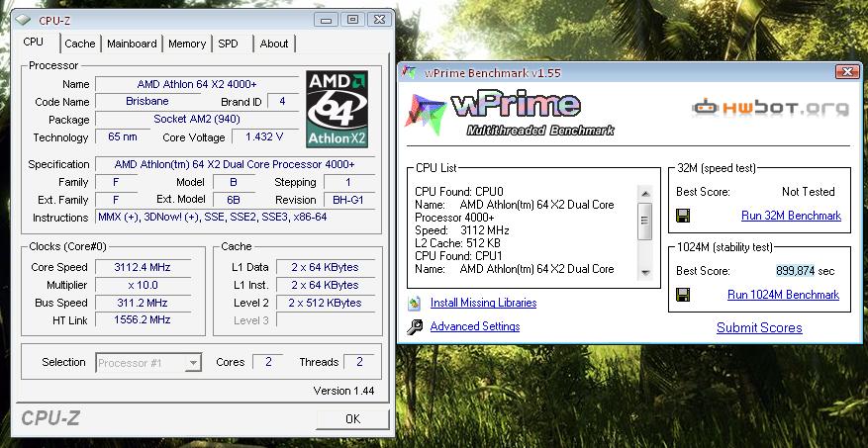Screen dimensions: 868x448
Task: Close the CPU-Z window
Action: (379, 20)
